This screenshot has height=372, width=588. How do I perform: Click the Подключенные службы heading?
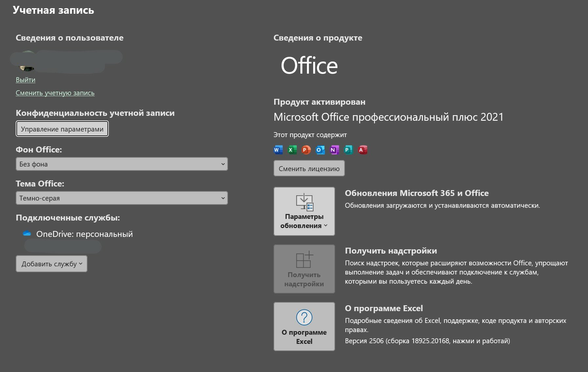point(68,218)
